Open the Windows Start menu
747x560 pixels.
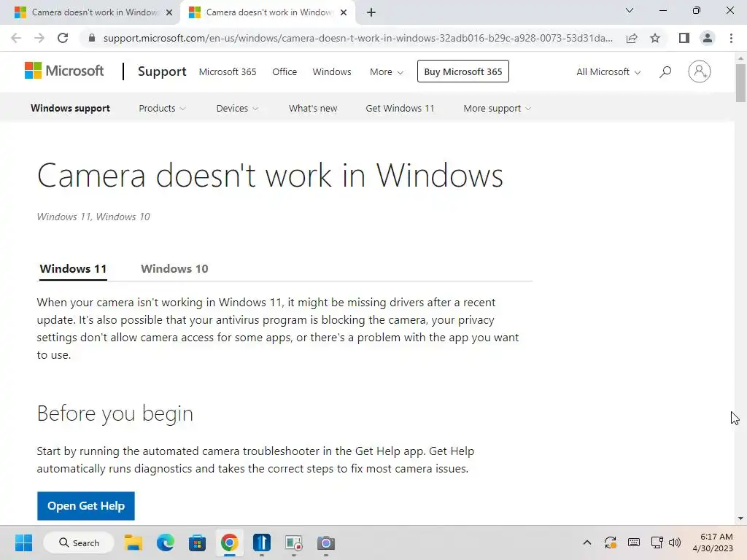(x=23, y=542)
